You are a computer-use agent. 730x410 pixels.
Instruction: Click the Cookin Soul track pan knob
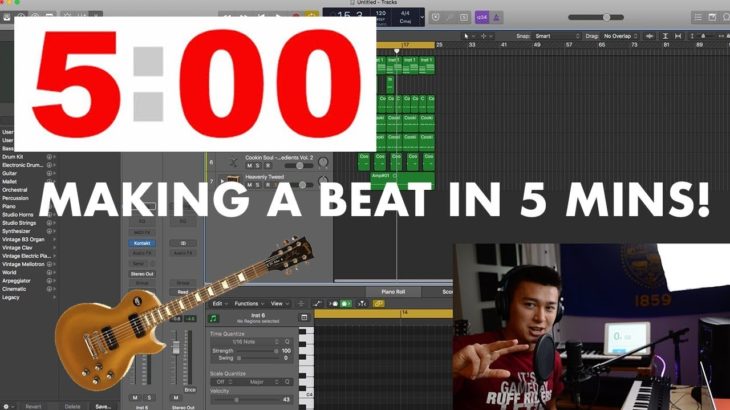(323, 162)
